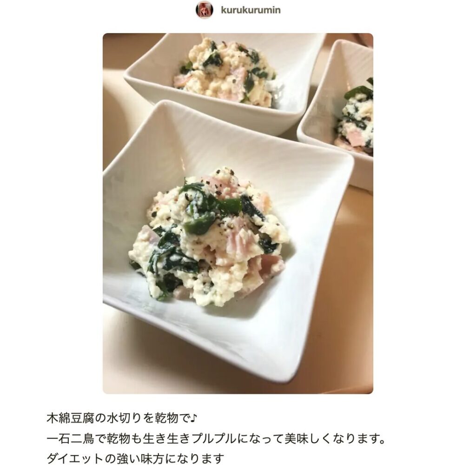Click the ♪ music note symbol

tap(193, 418)
